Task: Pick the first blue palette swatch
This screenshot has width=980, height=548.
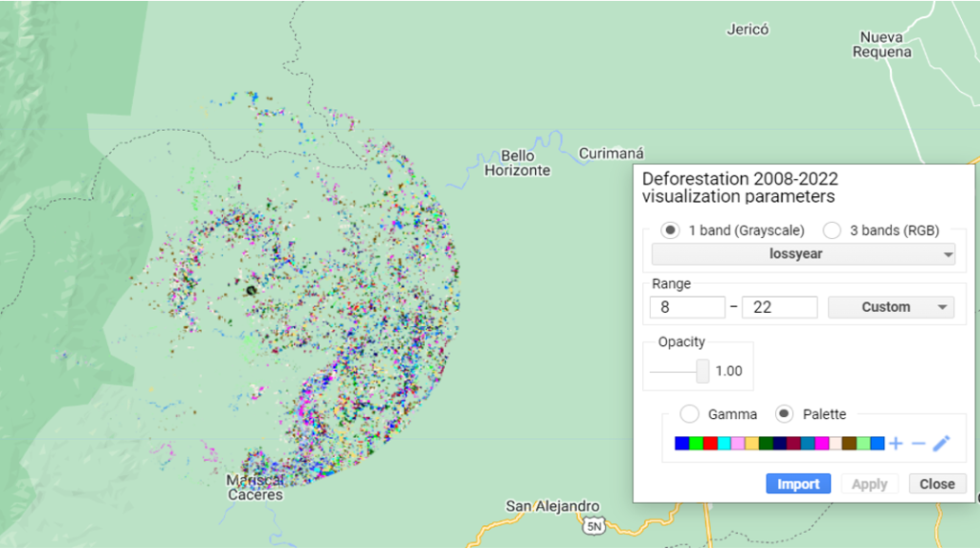Action: point(681,444)
